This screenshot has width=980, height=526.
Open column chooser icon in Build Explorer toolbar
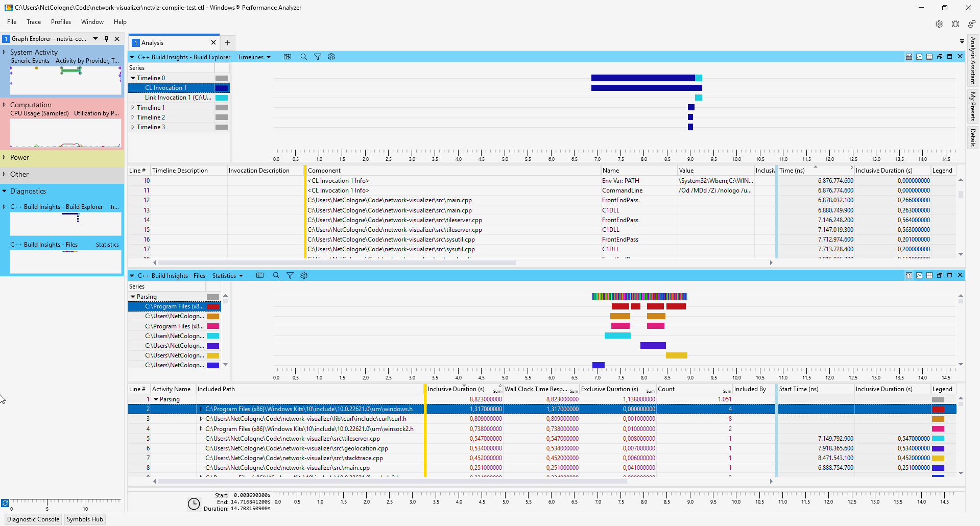288,57
